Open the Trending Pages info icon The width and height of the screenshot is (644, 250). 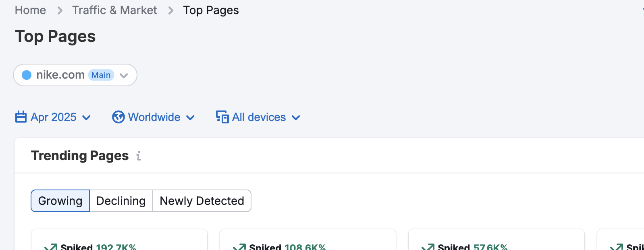pyautogui.click(x=139, y=156)
